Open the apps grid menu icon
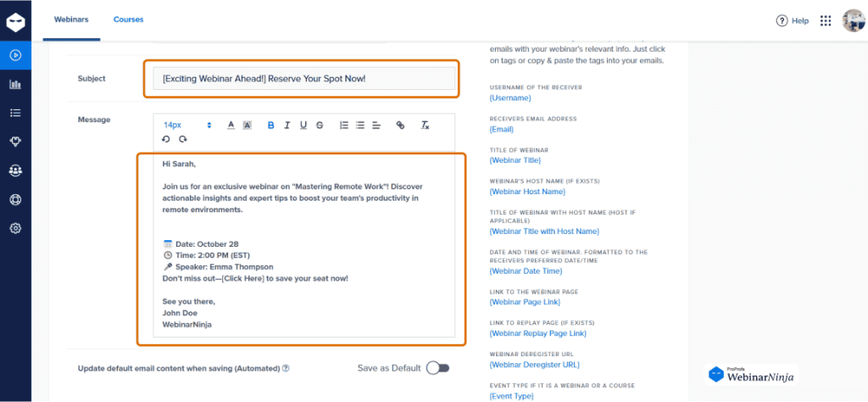 pos(826,20)
